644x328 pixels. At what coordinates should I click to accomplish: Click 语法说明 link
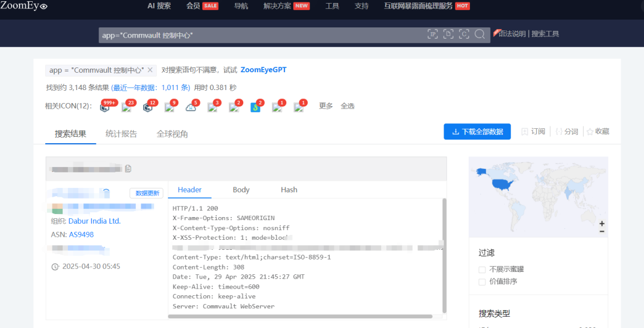tap(512, 33)
